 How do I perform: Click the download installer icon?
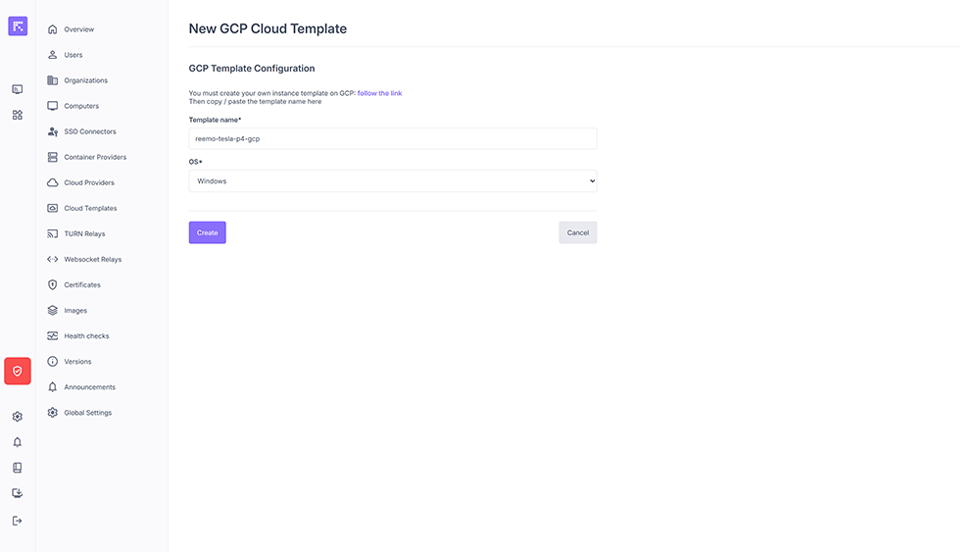18,493
